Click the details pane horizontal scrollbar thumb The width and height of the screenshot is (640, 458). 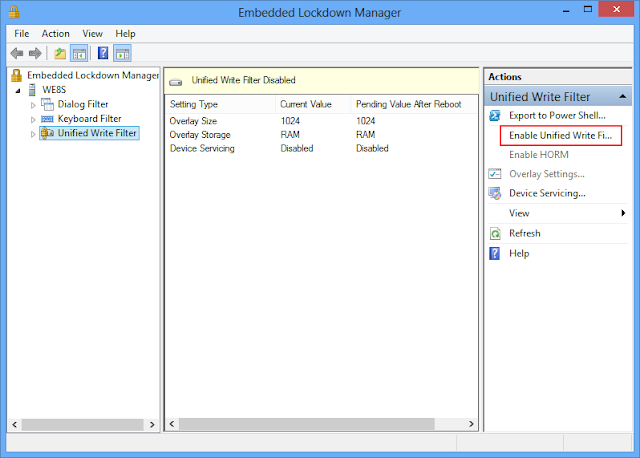pos(307,424)
